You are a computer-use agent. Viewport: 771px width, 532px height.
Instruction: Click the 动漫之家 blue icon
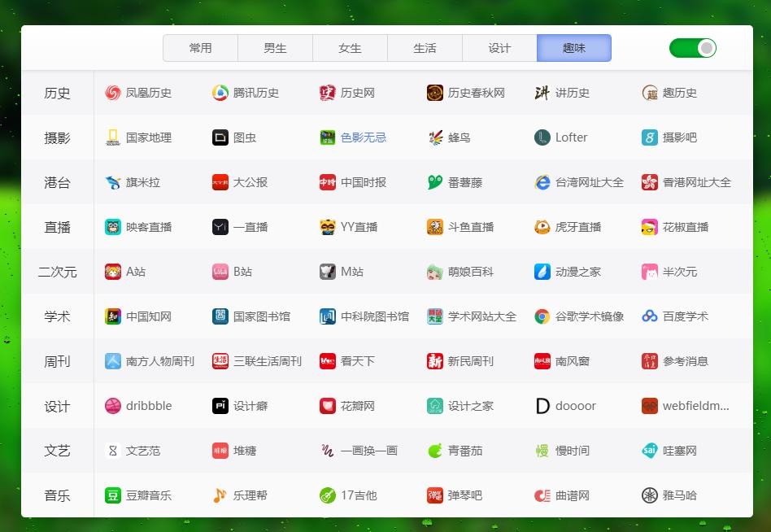542,272
